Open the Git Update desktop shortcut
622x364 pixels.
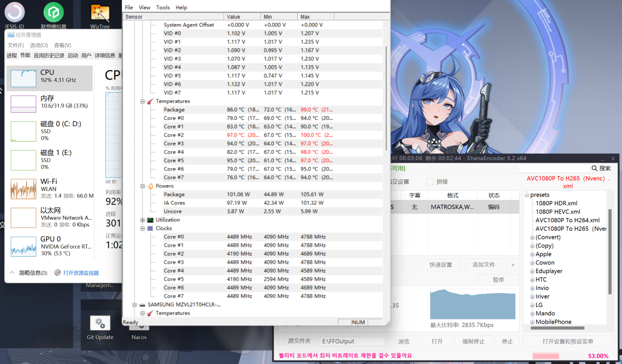coord(100,328)
